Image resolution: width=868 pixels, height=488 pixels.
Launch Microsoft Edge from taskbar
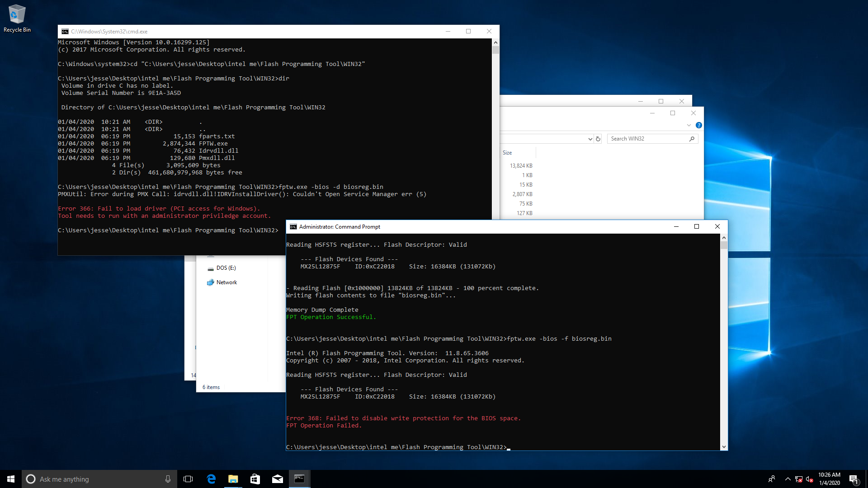click(211, 479)
